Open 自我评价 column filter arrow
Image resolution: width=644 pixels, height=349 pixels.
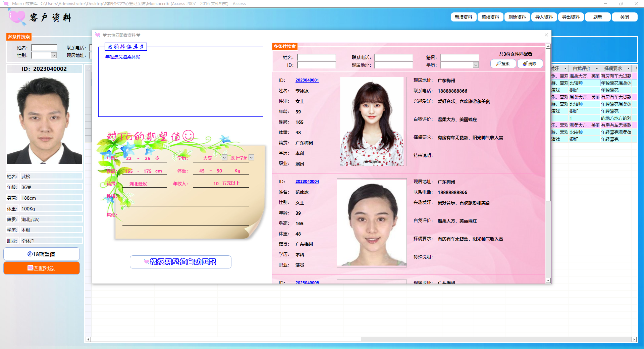(x=597, y=68)
